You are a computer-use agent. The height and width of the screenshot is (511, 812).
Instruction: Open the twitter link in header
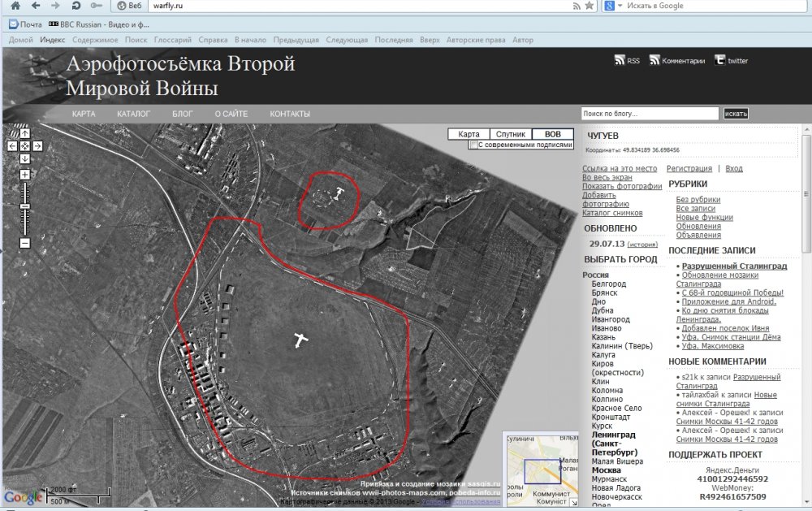732,61
